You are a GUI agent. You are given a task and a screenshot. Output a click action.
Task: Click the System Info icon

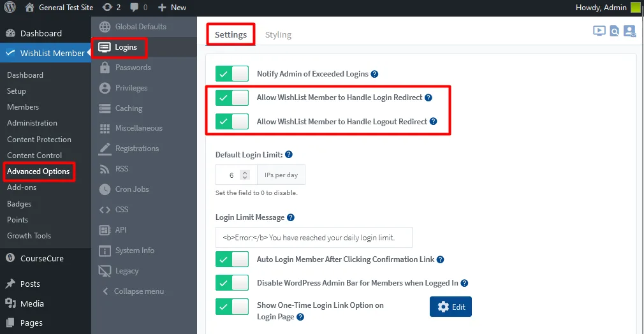(105, 250)
